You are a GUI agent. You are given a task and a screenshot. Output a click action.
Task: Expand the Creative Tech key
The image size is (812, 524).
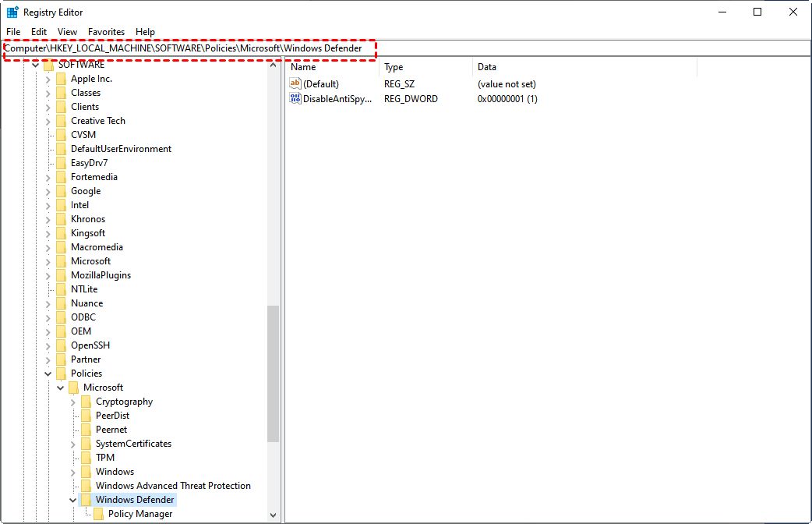click(x=48, y=122)
